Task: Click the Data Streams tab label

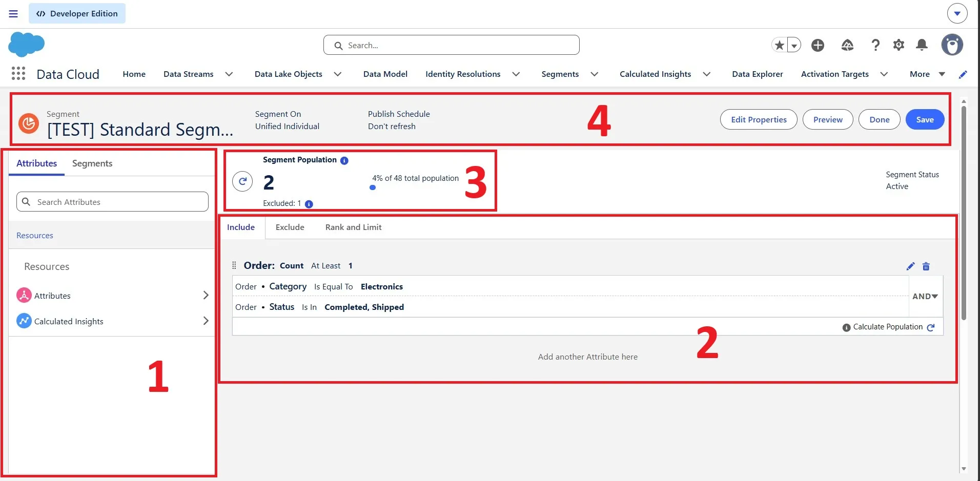Action: click(x=189, y=74)
